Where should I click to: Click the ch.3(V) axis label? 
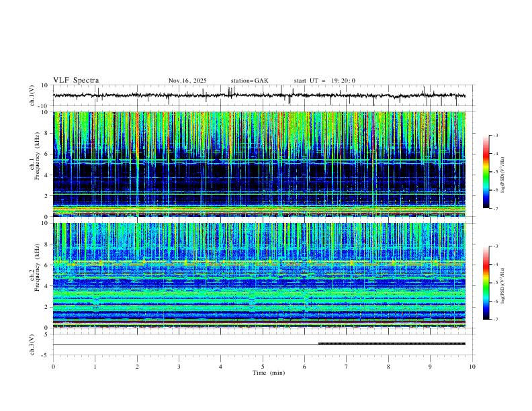point(32,345)
